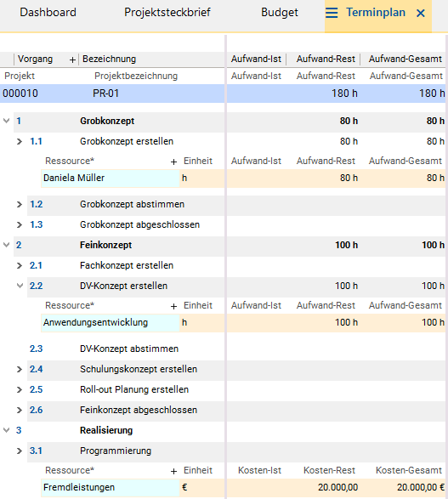Click phase number 1 link
The image size is (448, 499).
point(19,121)
